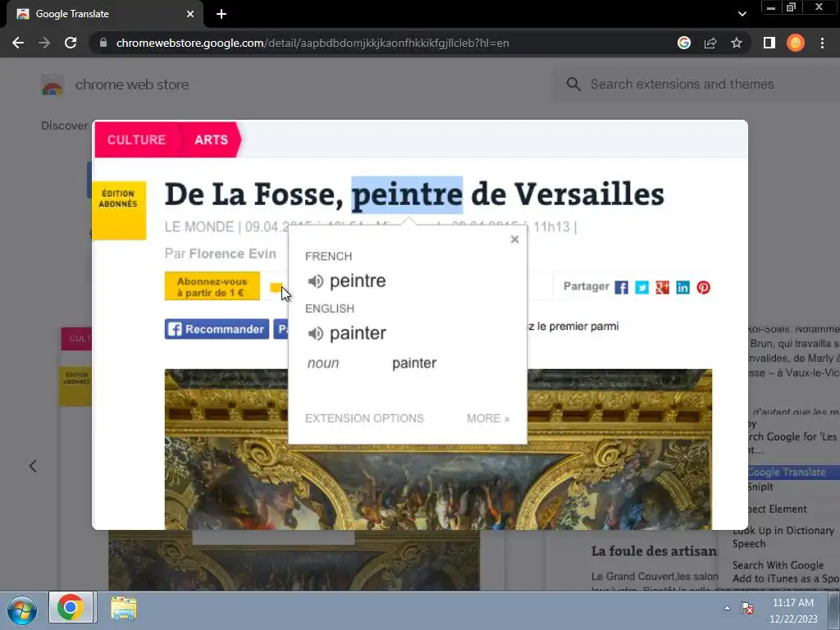This screenshot has height=630, width=840.
Task: Click the search magnifier icon
Action: pyautogui.click(x=573, y=84)
